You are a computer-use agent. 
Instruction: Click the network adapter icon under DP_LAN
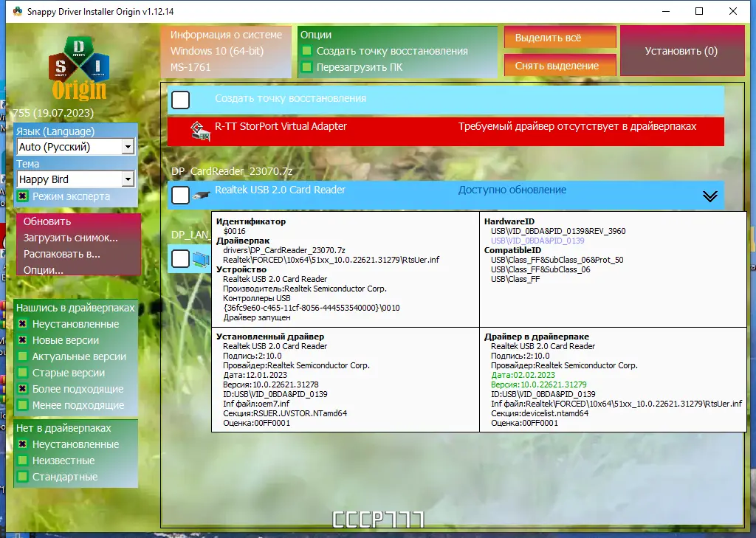(201, 259)
